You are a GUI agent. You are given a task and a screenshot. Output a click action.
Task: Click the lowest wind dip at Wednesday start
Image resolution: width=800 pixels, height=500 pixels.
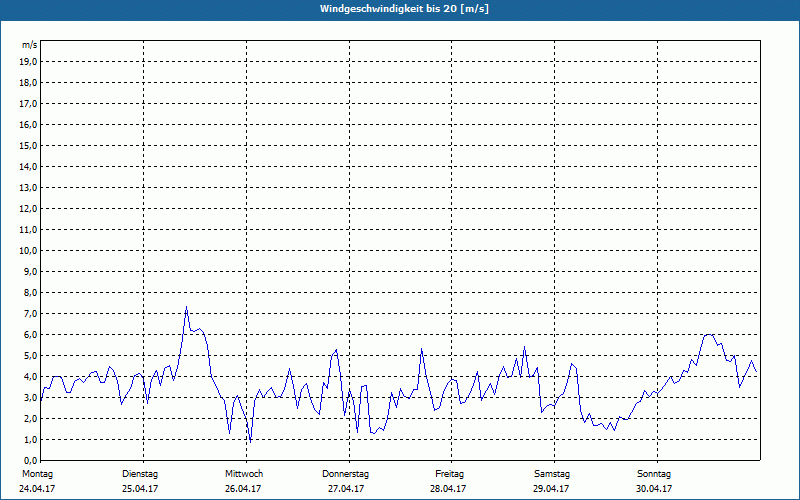[x=250, y=441]
